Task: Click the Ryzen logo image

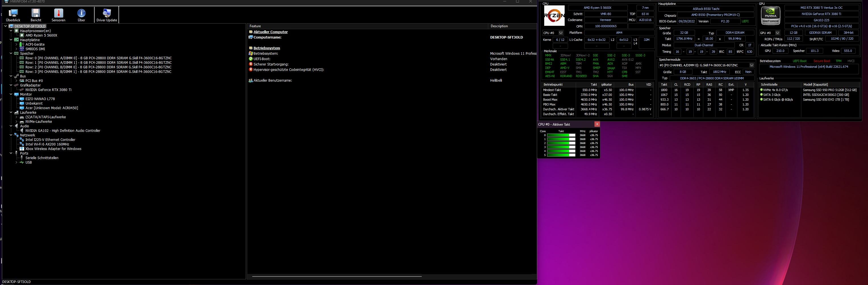Action: (554, 16)
